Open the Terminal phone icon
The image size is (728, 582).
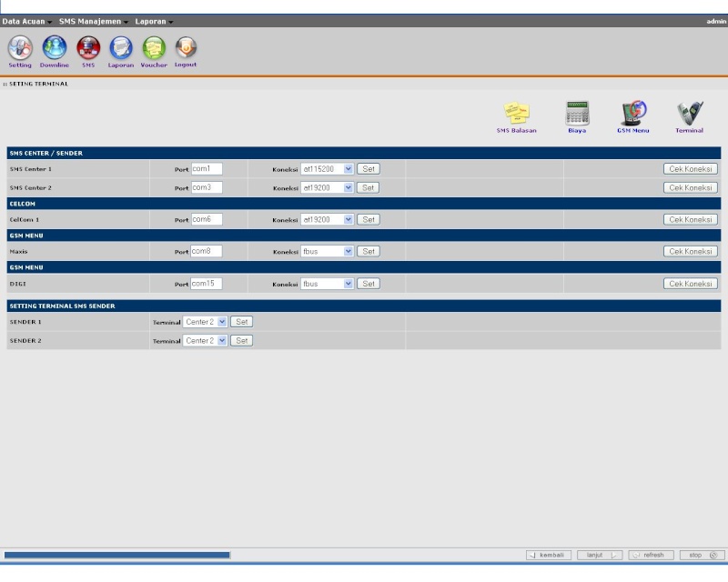coord(690,117)
